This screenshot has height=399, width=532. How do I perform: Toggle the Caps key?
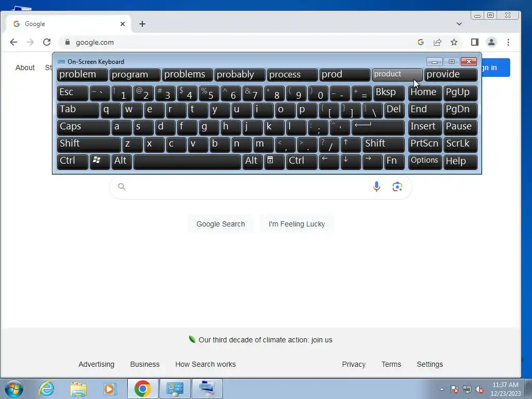pyautogui.click(x=84, y=127)
